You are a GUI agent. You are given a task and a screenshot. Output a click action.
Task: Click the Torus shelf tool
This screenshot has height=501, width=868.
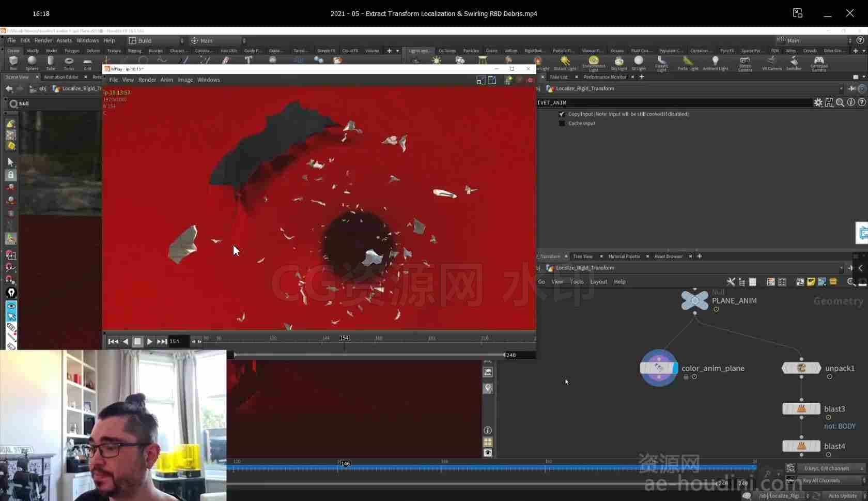tap(69, 63)
